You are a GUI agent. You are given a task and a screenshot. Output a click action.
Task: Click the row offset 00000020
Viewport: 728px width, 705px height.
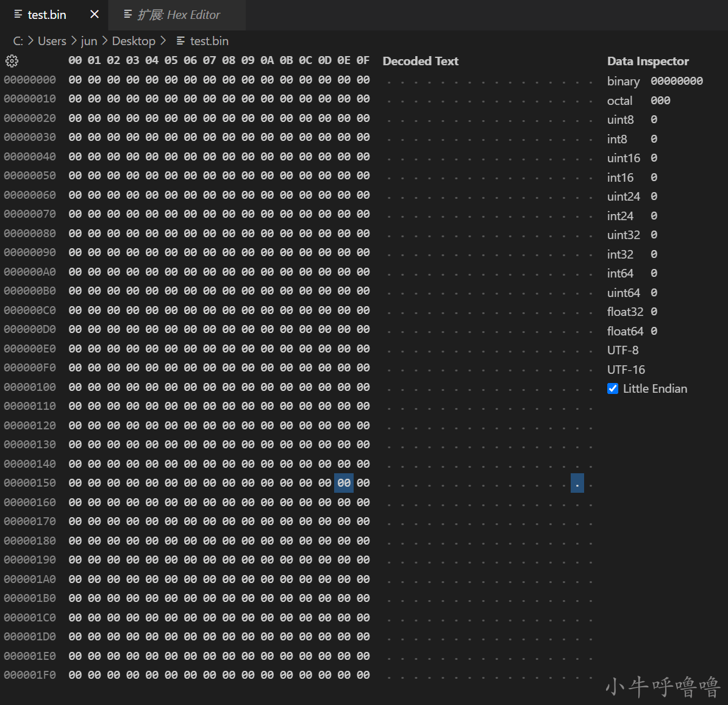(30, 118)
